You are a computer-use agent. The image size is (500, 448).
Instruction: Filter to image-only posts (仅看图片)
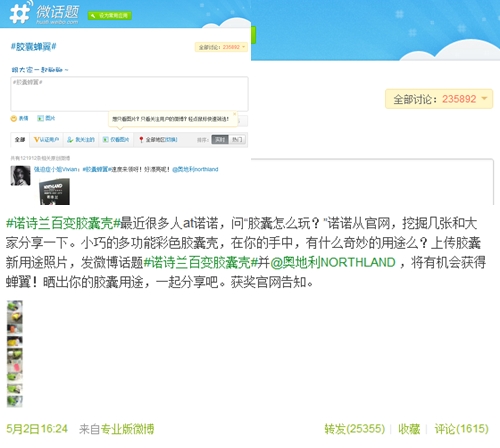pyautogui.click(x=116, y=139)
